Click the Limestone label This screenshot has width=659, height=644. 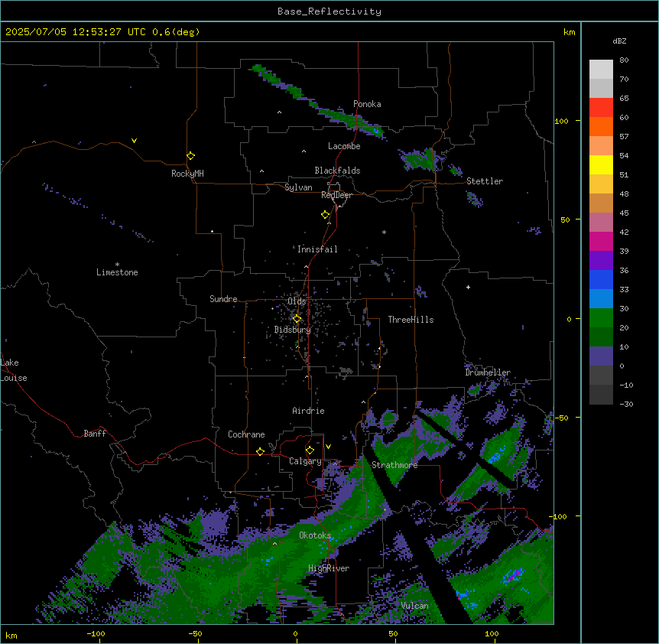pos(117,272)
